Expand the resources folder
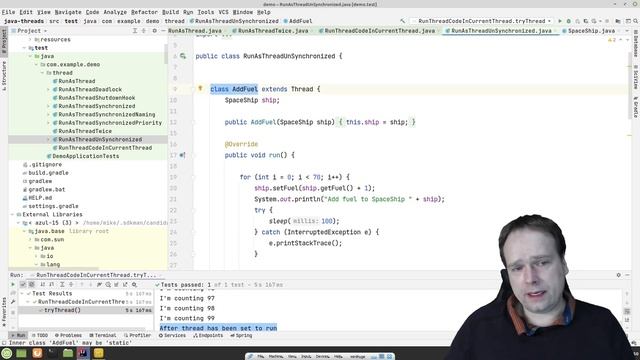Image resolution: width=640 pixels, height=360 pixels. [30, 40]
